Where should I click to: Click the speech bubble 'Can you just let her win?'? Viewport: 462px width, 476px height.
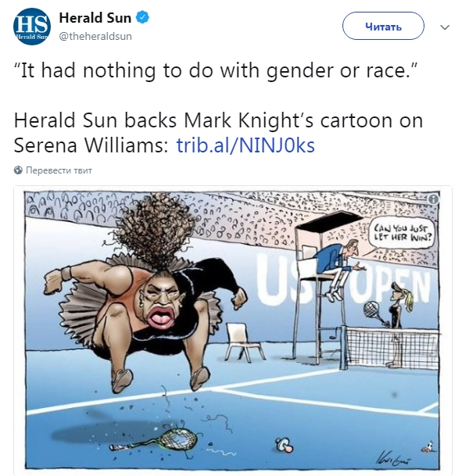[x=401, y=233]
